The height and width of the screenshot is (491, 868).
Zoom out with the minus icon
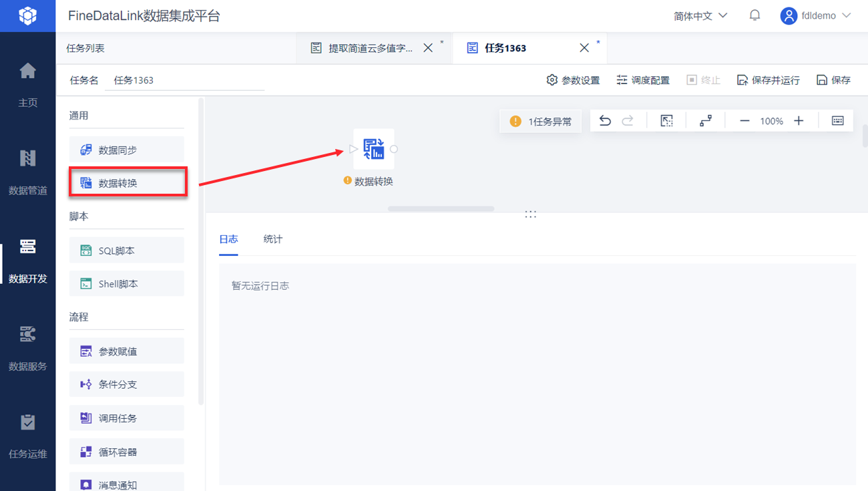click(x=745, y=121)
